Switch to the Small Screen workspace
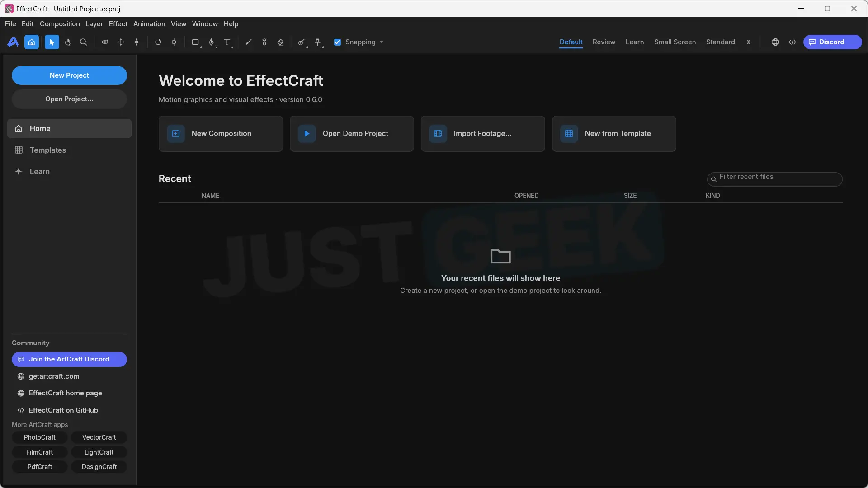The height and width of the screenshot is (488, 868). [x=675, y=42]
